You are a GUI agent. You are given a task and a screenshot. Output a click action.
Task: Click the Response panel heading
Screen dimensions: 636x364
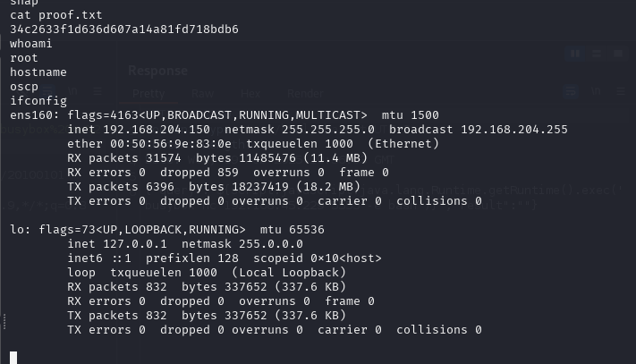(157, 71)
